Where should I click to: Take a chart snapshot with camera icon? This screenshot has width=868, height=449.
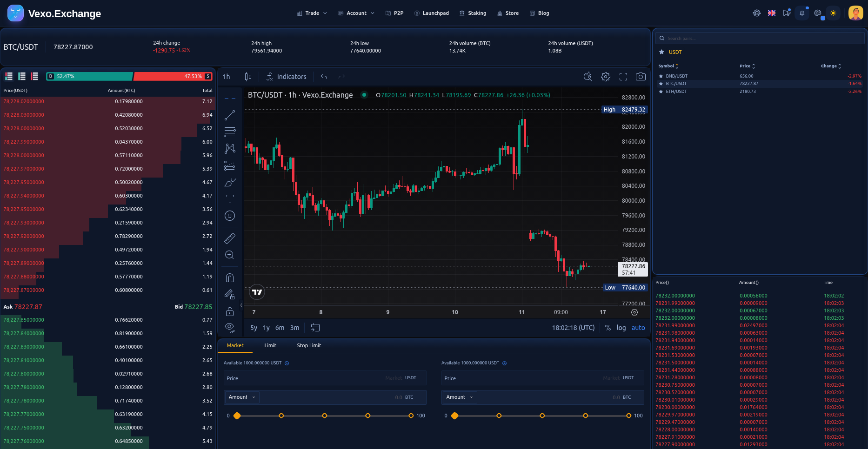coord(641,77)
